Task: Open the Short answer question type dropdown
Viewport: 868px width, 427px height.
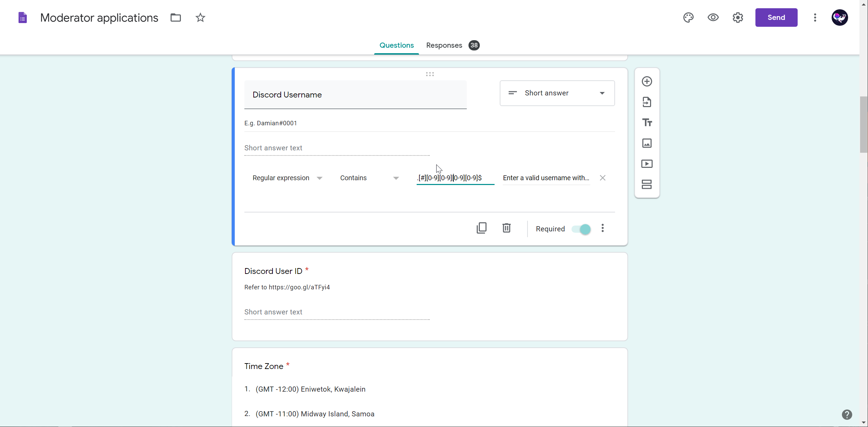Action: (x=557, y=93)
